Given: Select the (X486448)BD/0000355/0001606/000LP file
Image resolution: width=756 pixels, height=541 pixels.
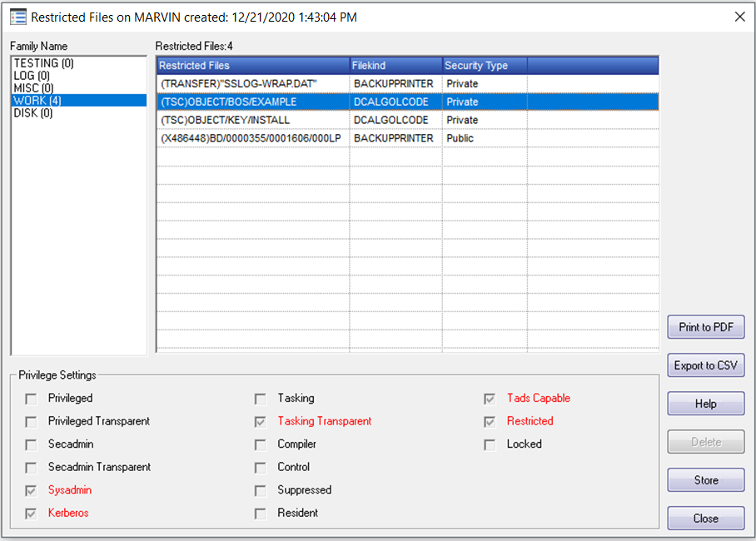Looking at the screenshot, I should click(x=408, y=138).
